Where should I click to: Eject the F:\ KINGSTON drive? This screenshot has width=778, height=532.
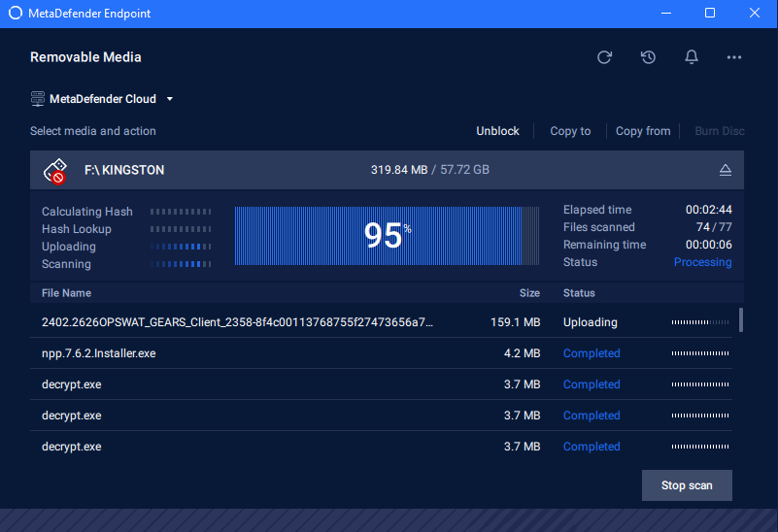(726, 170)
